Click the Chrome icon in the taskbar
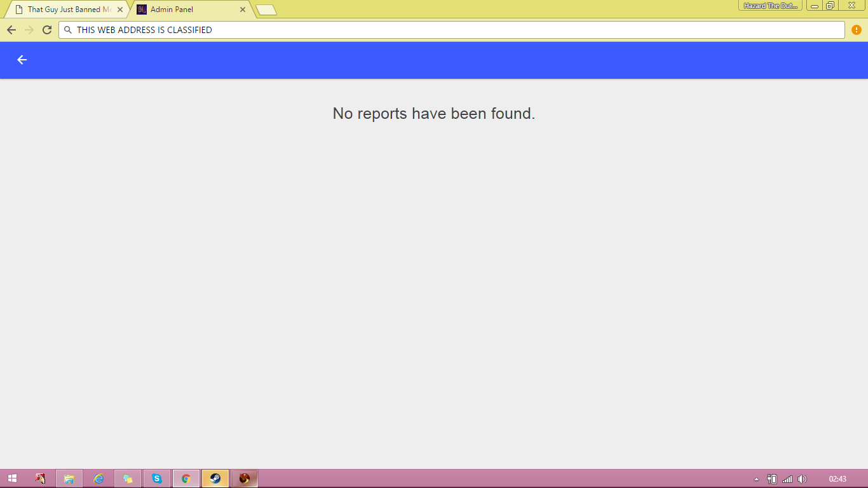Image resolution: width=868 pixels, height=488 pixels. coord(186,478)
